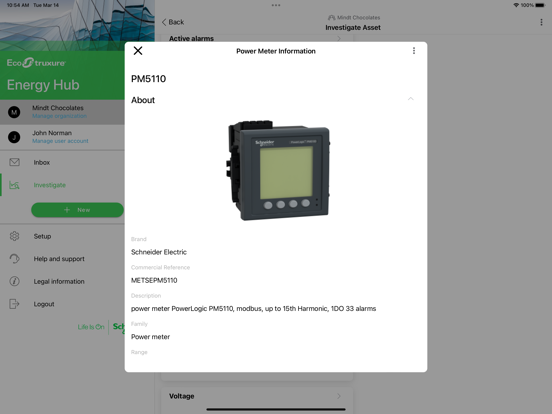Click the EcoStruxure logo

tap(36, 63)
